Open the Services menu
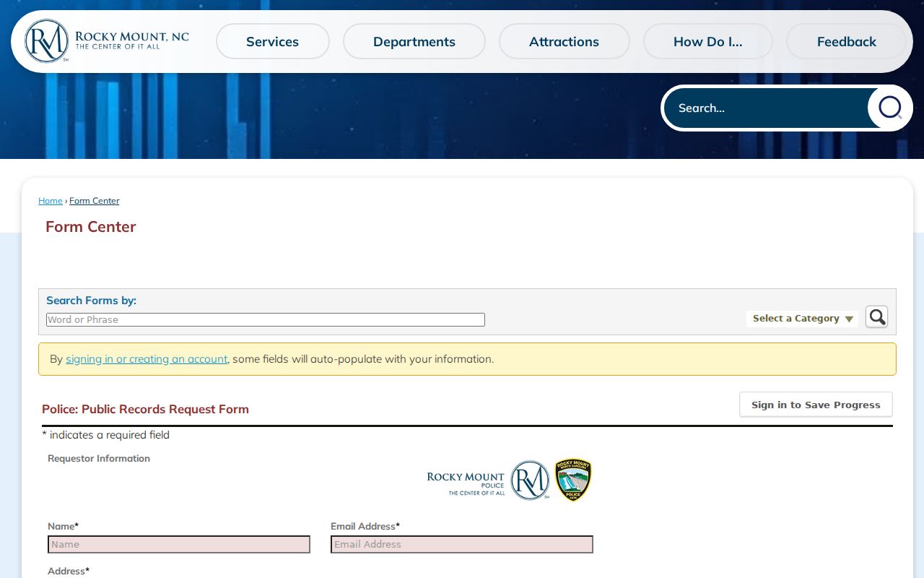The width and height of the screenshot is (924, 578). point(273,42)
